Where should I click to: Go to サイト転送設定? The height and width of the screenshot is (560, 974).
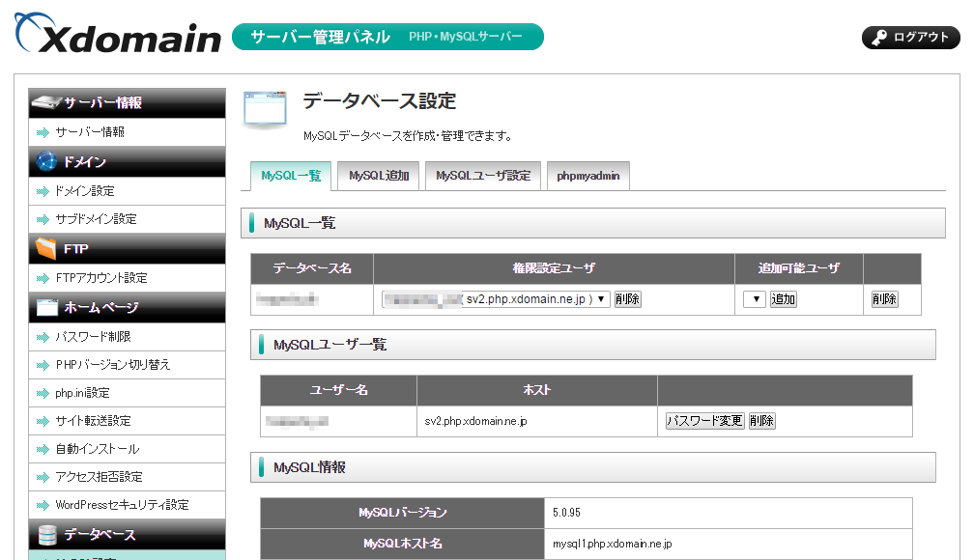point(127,421)
